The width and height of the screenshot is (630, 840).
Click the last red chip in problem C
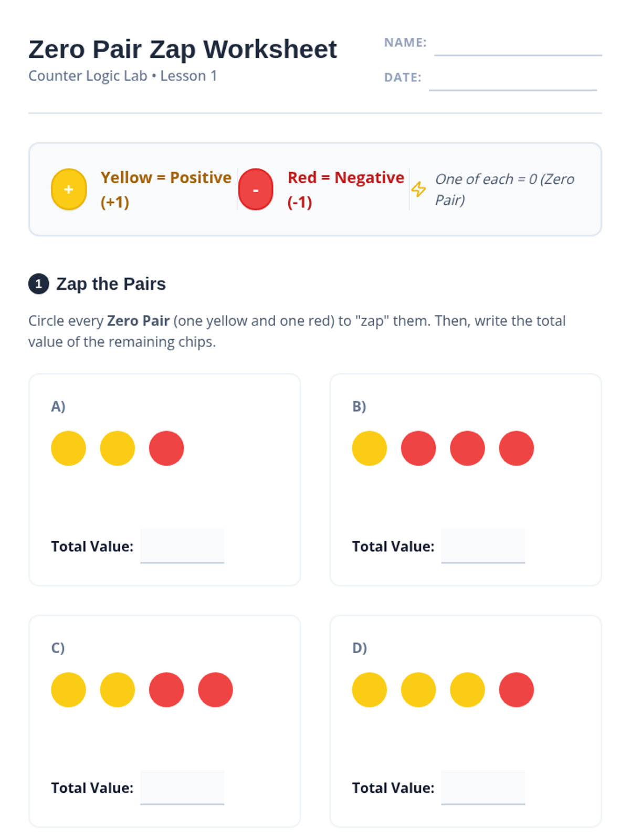tap(215, 690)
